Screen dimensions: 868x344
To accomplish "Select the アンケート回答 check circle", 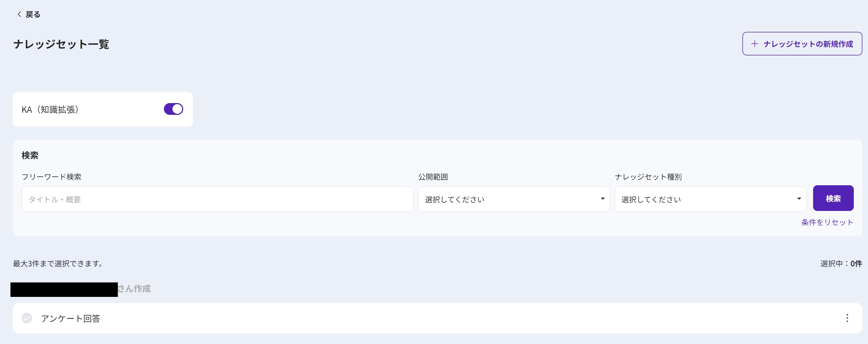I will tap(27, 318).
